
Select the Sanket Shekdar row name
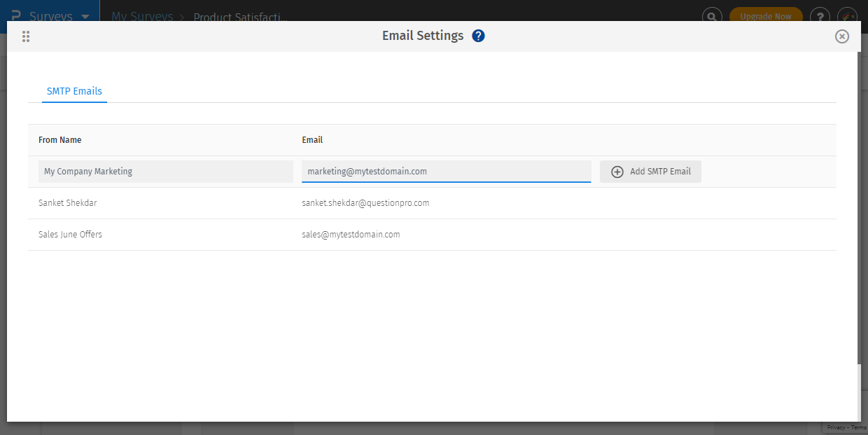tap(68, 203)
